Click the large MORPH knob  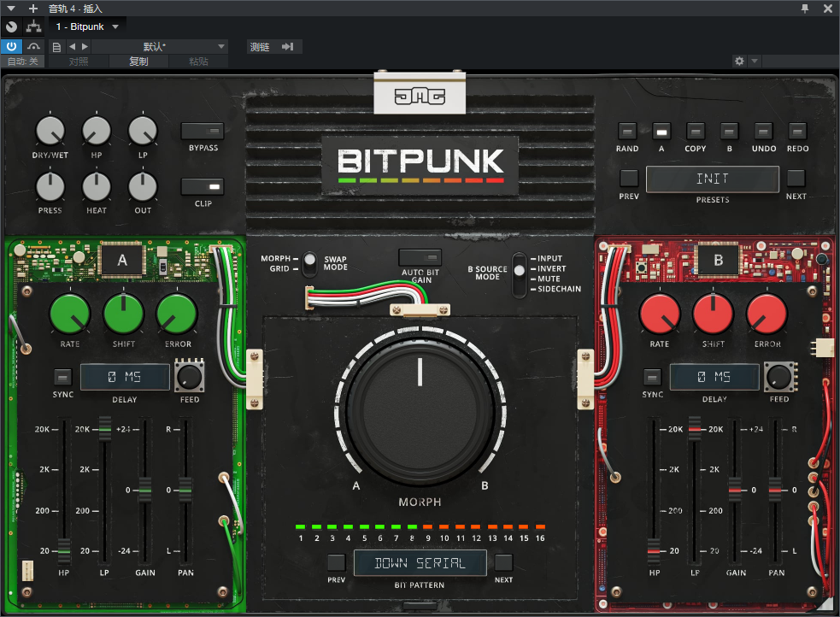[420, 410]
